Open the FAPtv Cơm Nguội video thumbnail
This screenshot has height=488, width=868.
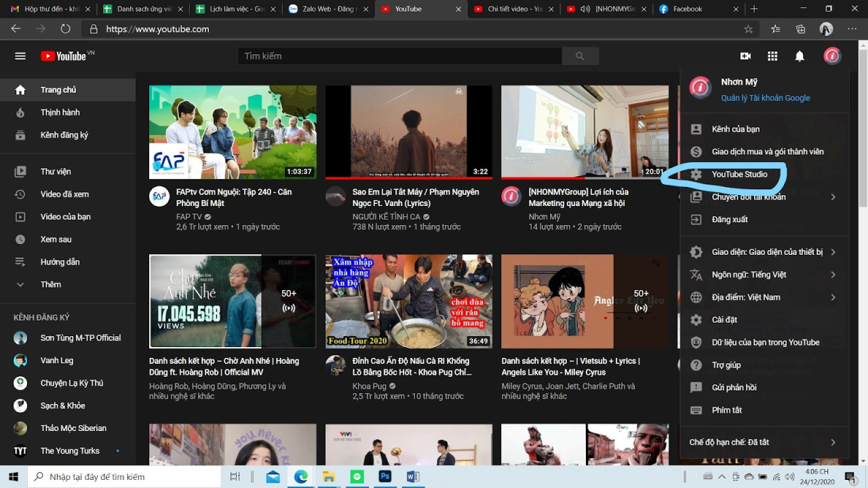tap(232, 131)
